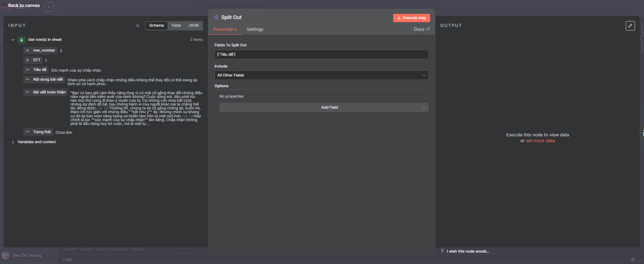The width and height of the screenshot is (644, 264).
Task: Switch input view to Table
Action: (176, 26)
